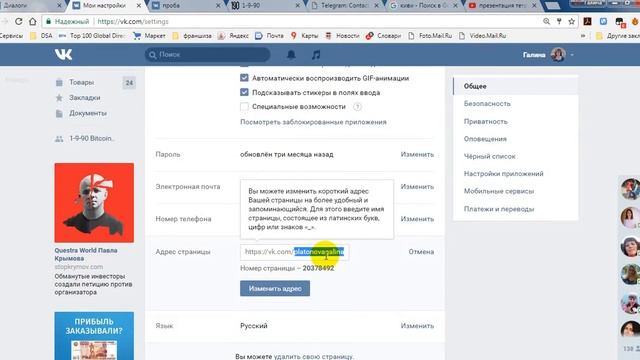The width and height of the screenshot is (640, 360).
Task: Open the Яндекс bookmark
Action: pos(233,36)
